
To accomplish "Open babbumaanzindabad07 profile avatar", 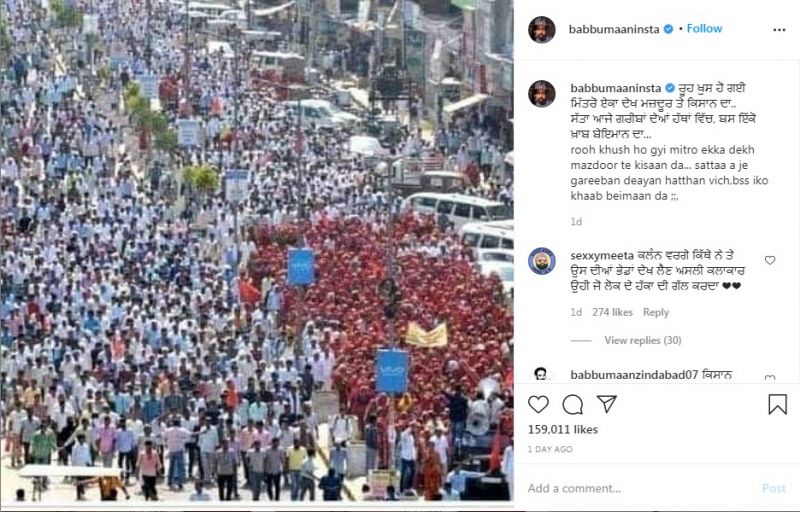I will tap(542, 374).
